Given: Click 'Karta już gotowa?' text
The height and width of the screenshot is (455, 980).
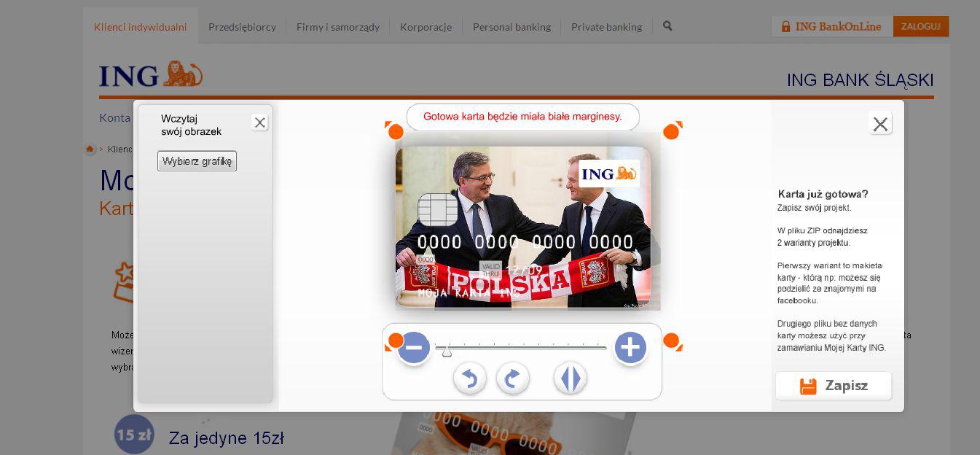Looking at the screenshot, I should [823, 194].
